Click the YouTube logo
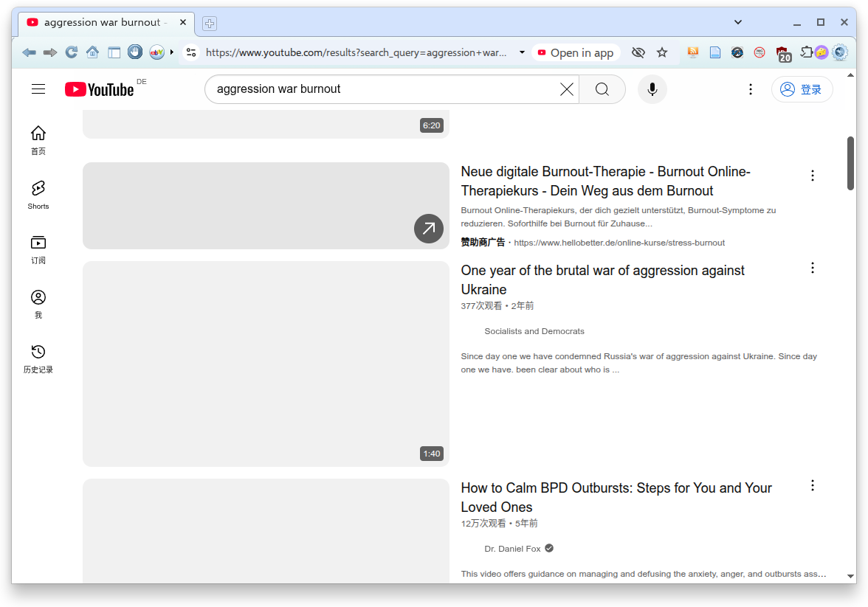 (100, 89)
